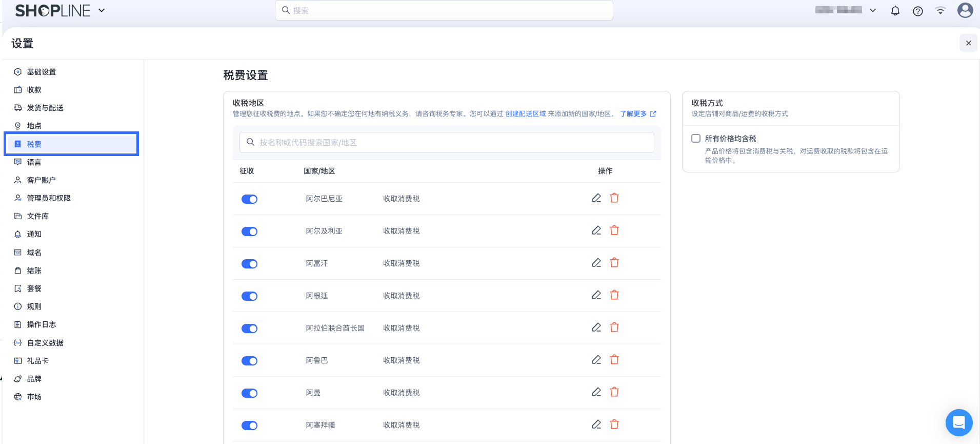Image resolution: width=980 pixels, height=444 pixels.
Task: Toggle tax collection for 阿鲁巴
Action: (249, 361)
